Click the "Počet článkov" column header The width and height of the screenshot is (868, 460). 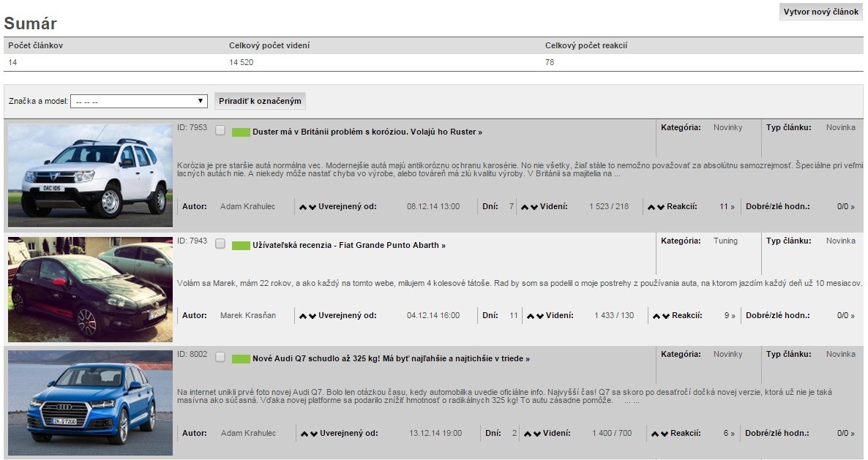35,46
